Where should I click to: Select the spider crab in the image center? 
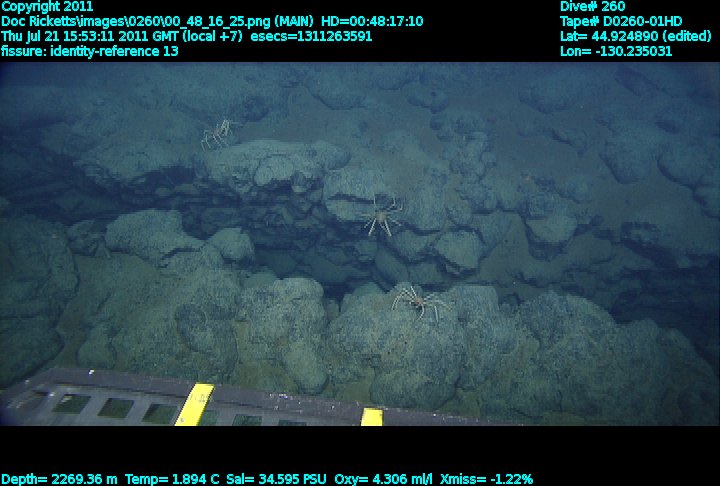[381, 214]
